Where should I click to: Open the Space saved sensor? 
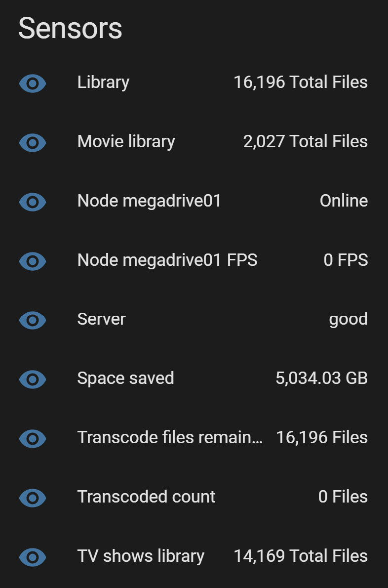click(x=125, y=378)
